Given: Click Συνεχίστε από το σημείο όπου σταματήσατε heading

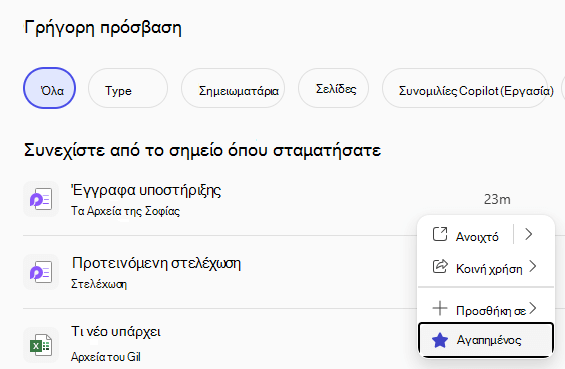Looking at the screenshot, I should [x=202, y=150].
